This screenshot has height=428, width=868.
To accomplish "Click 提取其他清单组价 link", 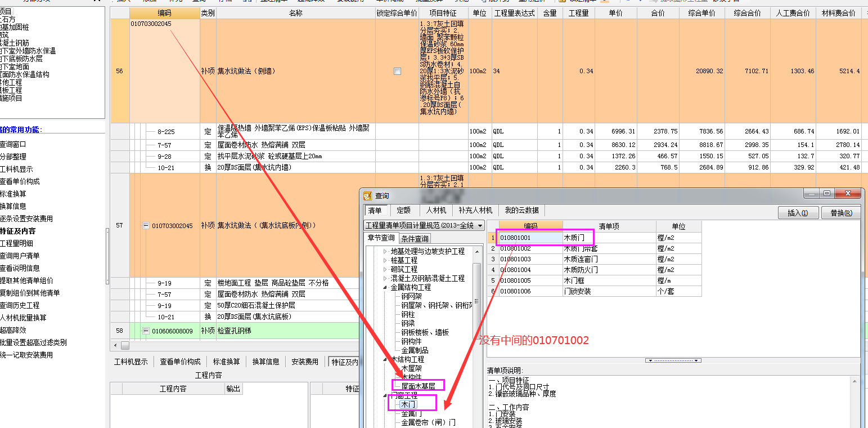I will 26,280.
